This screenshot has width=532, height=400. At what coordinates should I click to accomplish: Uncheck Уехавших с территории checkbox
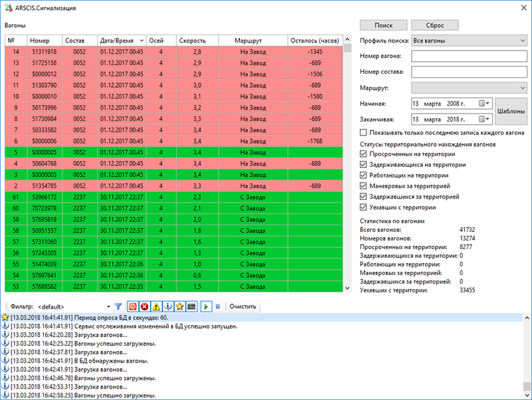point(363,207)
